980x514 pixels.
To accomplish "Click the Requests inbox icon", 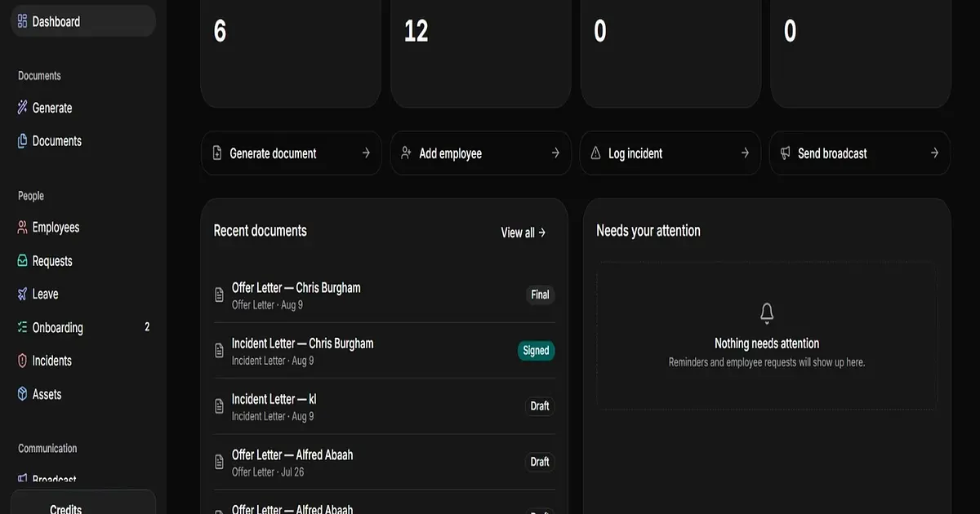I will (23, 261).
